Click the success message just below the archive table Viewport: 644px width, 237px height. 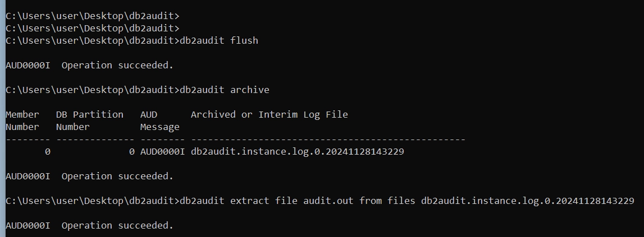coord(90,176)
